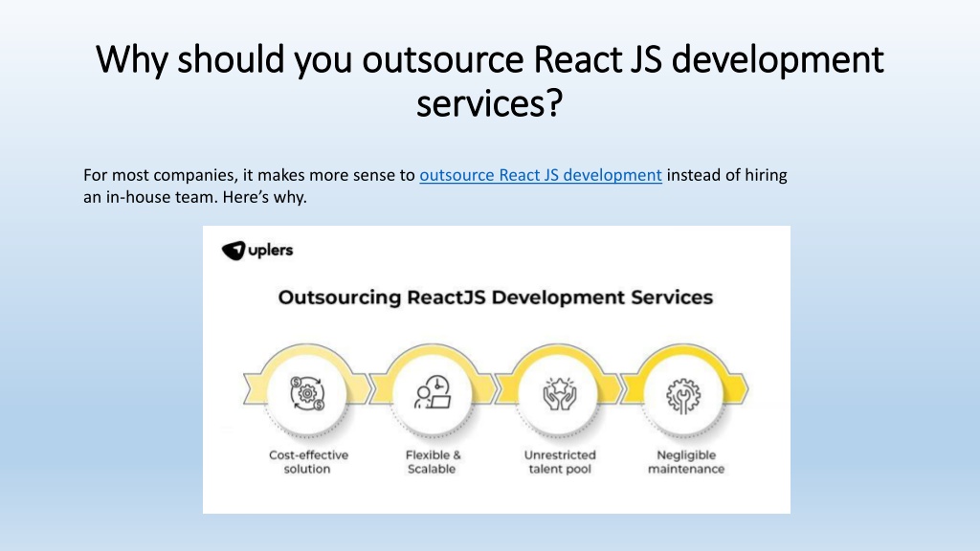The height and width of the screenshot is (551, 980).
Task: Click the Uplers logo
Action: pos(257,251)
